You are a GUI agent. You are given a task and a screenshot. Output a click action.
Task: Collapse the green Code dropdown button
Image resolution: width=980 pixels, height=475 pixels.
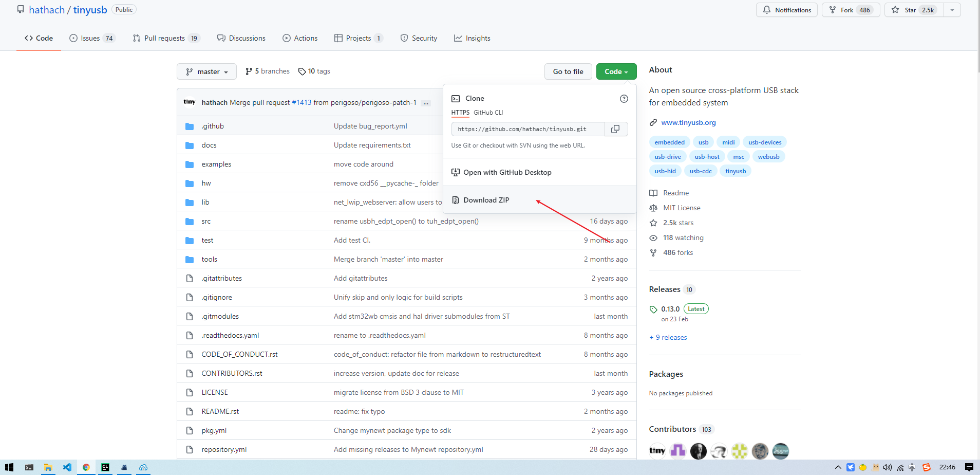(x=616, y=71)
